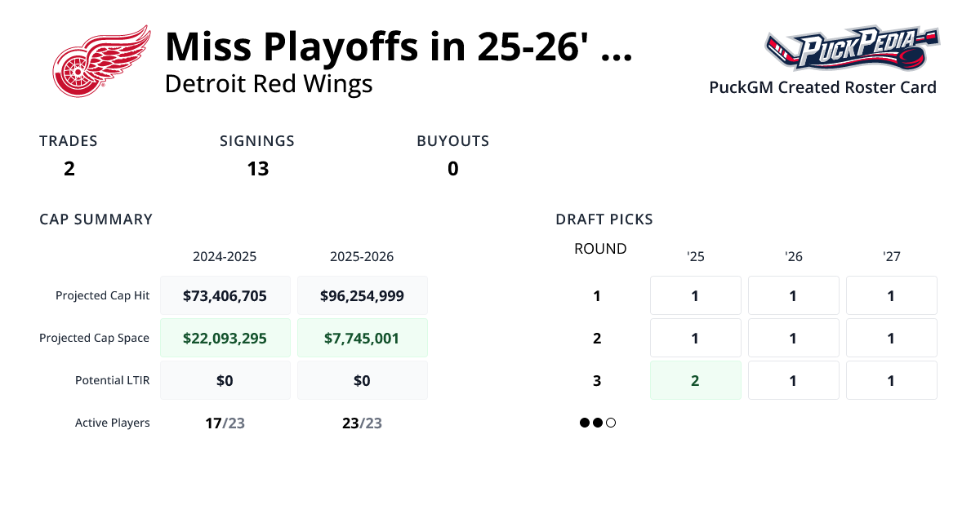
Task: Click the roster card title text
Action: [x=398, y=47]
